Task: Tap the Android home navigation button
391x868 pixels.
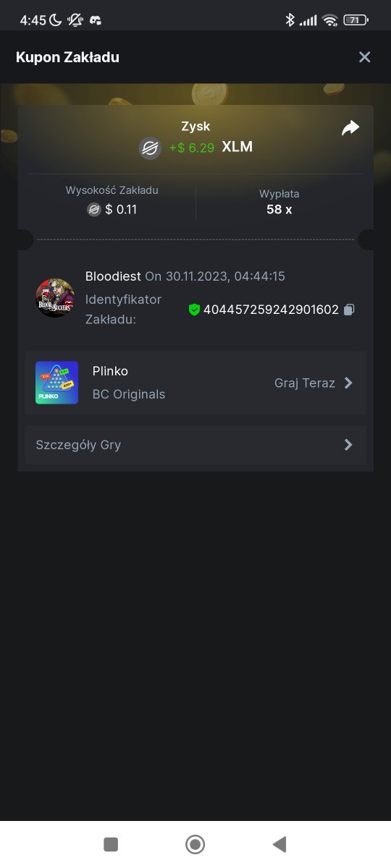Action: (x=195, y=844)
